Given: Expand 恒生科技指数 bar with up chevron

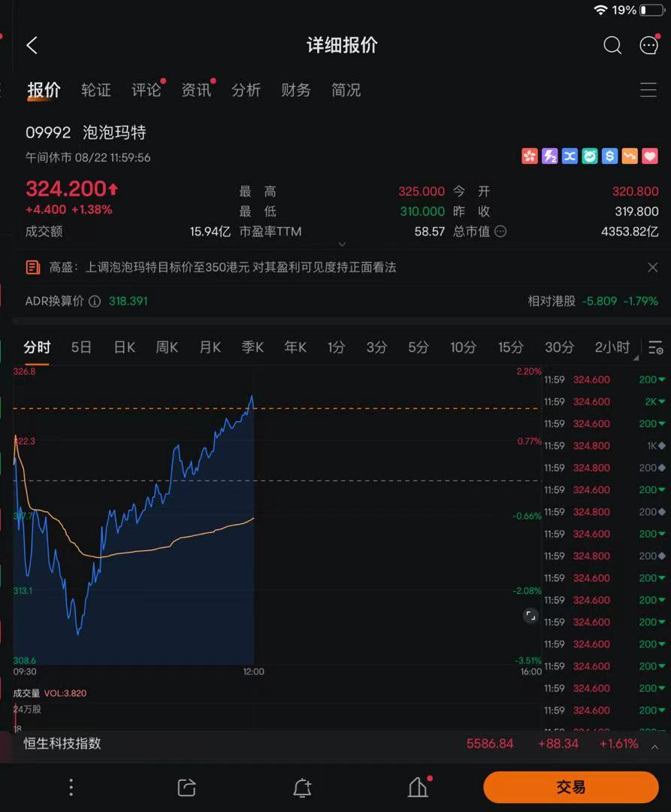Looking at the screenshot, I should [654, 747].
